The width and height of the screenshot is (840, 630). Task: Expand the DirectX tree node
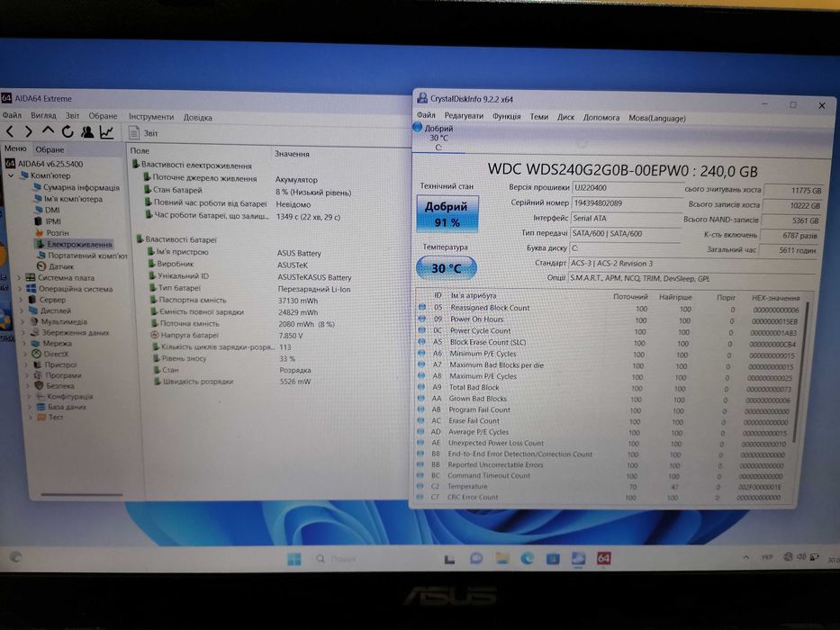pos(25,354)
